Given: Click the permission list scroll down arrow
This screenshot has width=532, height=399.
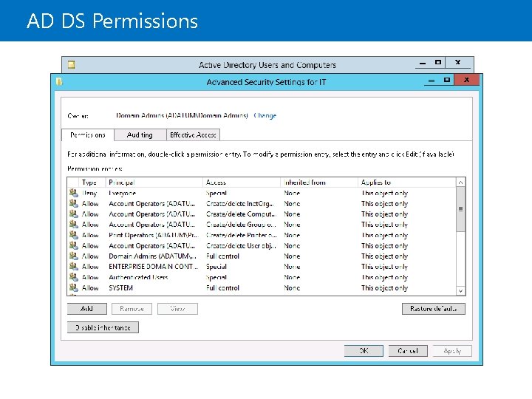Looking at the screenshot, I should click(x=460, y=291).
